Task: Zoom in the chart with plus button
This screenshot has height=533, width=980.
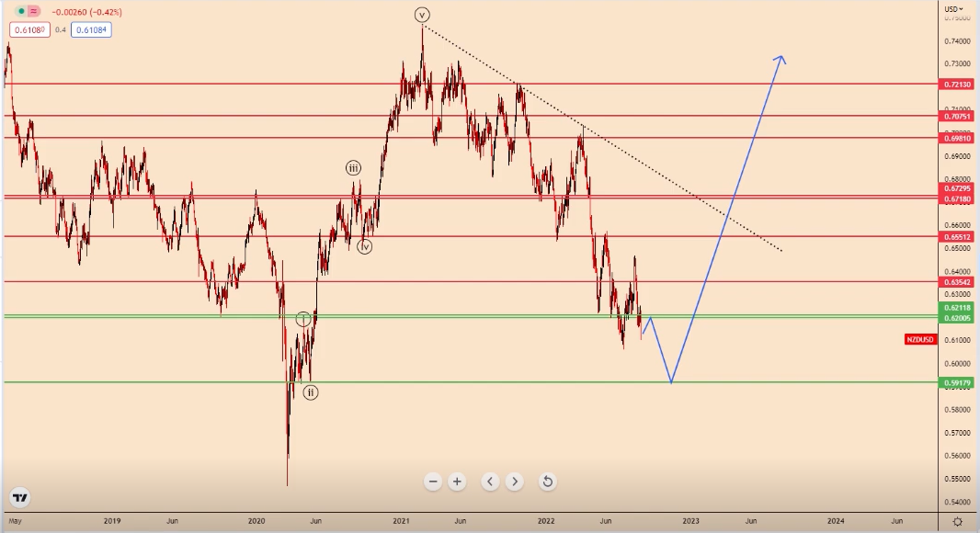Action: (x=457, y=481)
